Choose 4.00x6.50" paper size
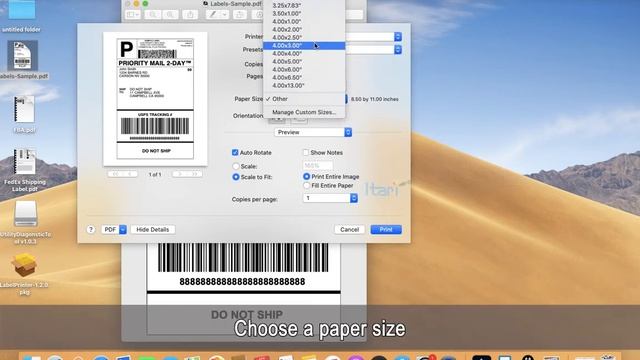640x360 pixels. click(304, 77)
